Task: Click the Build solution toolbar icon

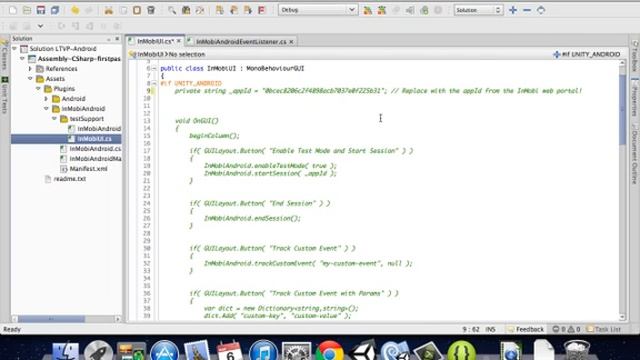Action: pos(368,10)
